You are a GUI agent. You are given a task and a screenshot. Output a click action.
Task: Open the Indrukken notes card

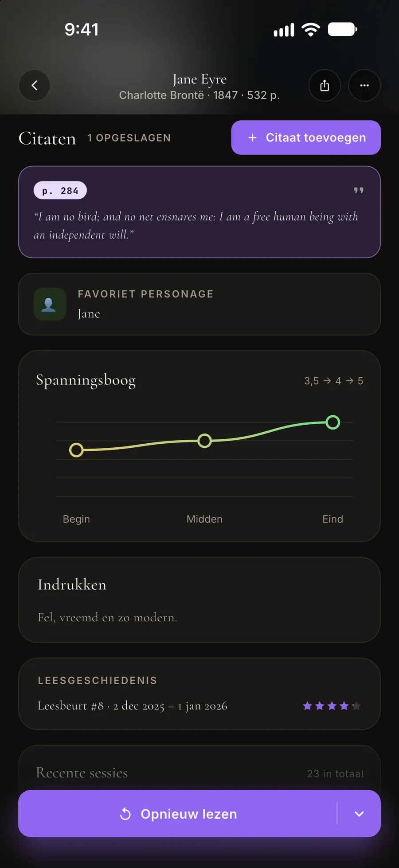[x=199, y=600]
